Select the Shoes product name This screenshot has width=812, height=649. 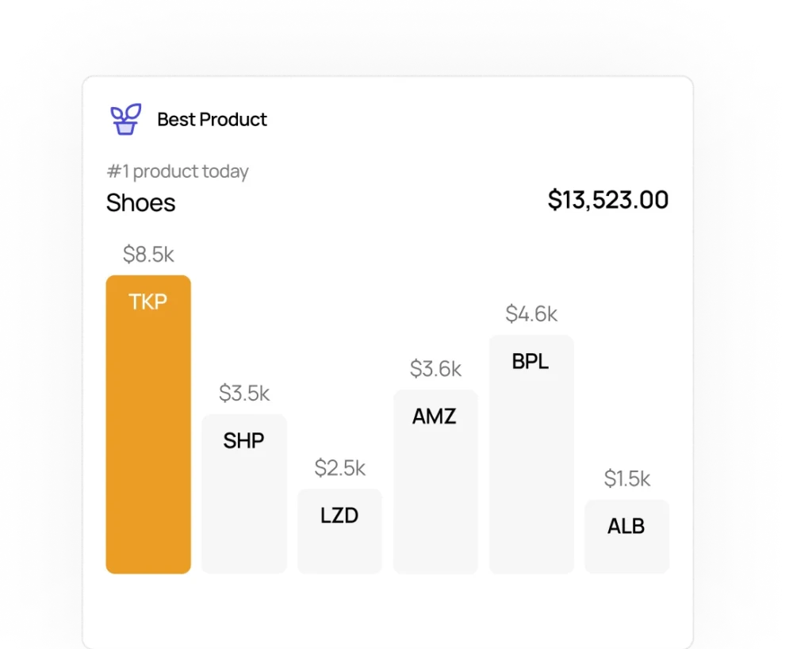click(x=141, y=203)
